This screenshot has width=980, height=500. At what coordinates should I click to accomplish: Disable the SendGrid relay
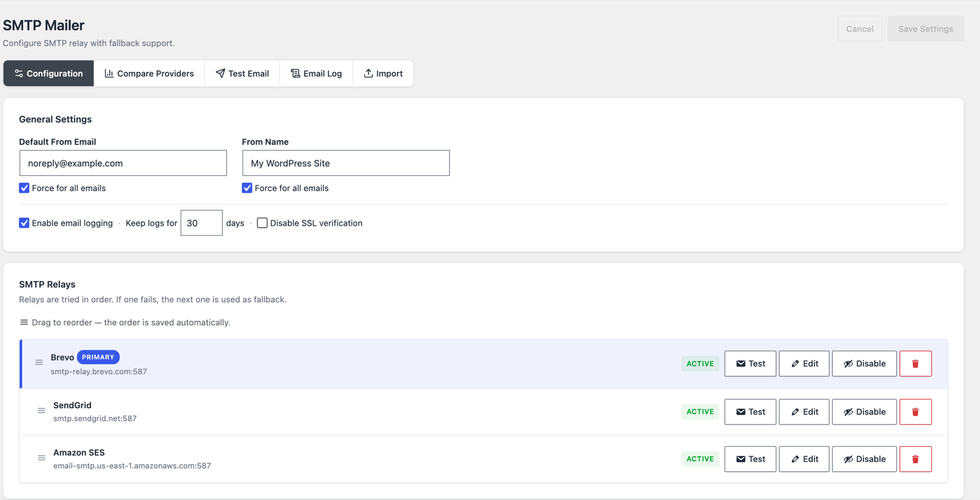coord(864,412)
